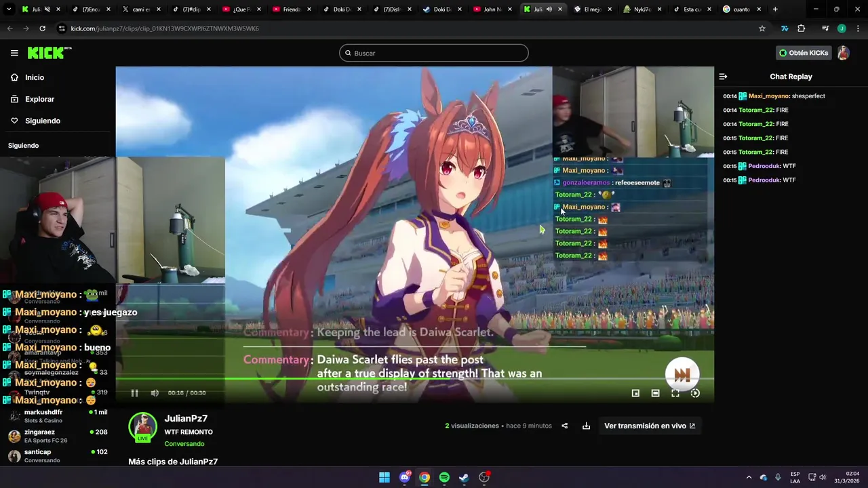Enable picture-in-picture mini player
The image size is (868, 488).
(635, 393)
